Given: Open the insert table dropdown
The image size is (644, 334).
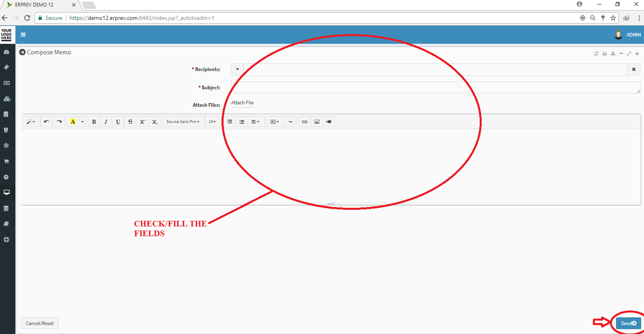Looking at the screenshot, I should pyautogui.click(x=275, y=121).
